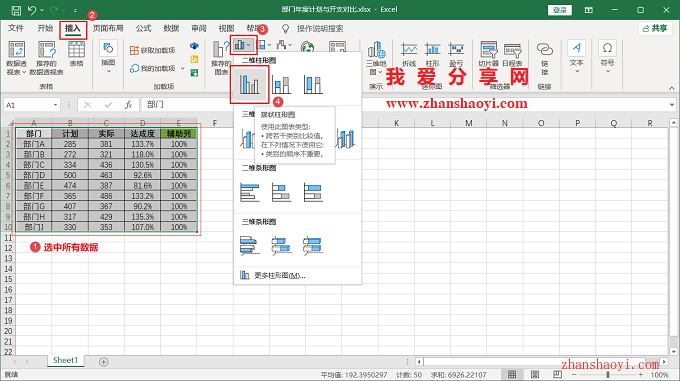Viewport: 680px width, 381px height.
Task: Click the Undo icon
Action: [x=32, y=10]
